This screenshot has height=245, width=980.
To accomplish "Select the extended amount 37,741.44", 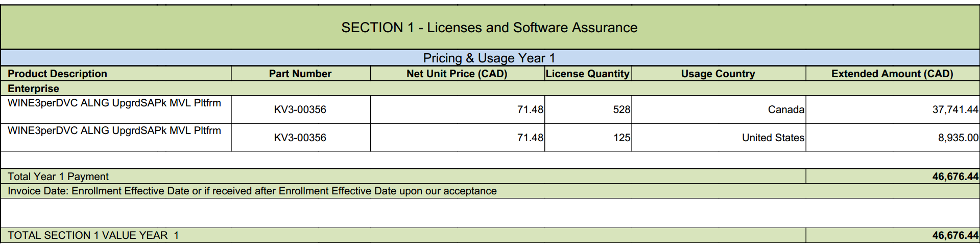I will [x=954, y=109].
